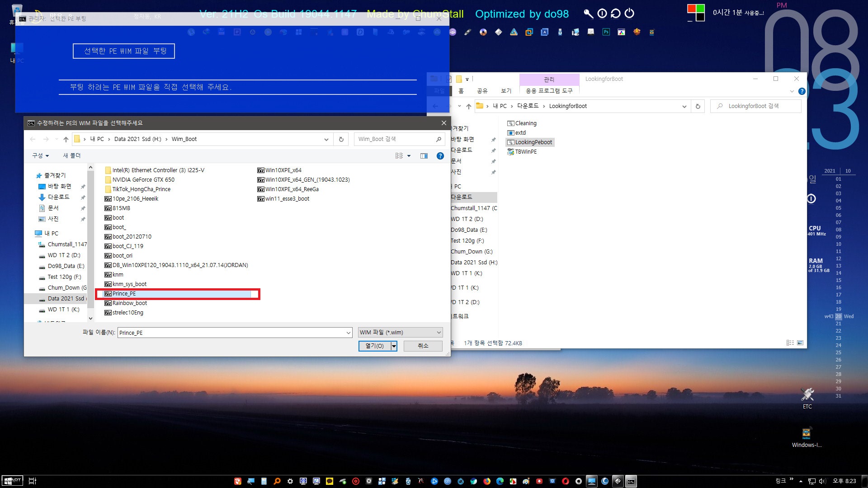
Task: Expand the file type WIM 파일 (*.wim) dropdown
Action: 439,333
